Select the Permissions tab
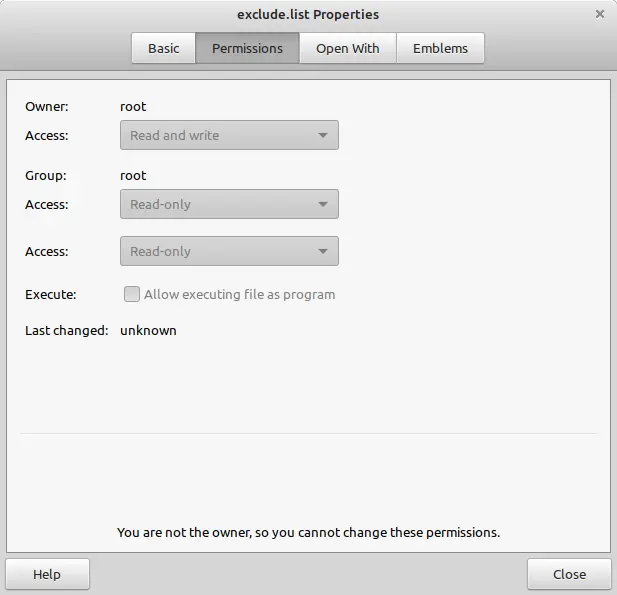617x595 pixels. pos(247,48)
